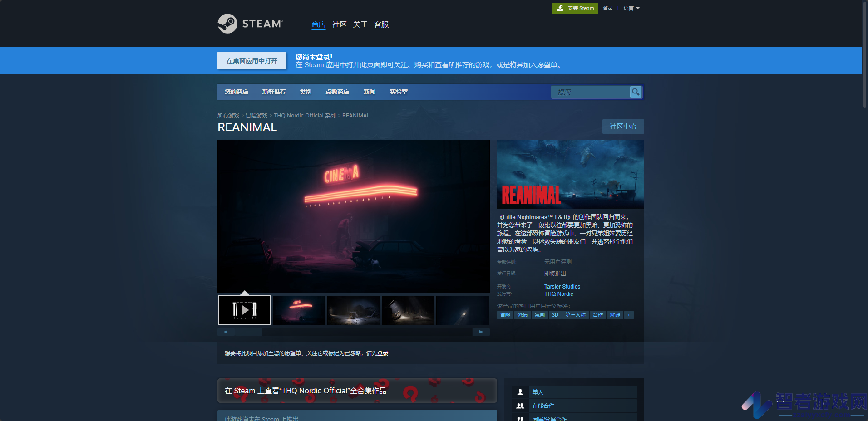
Task: Click the plus icon to add tag
Action: (629, 315)
